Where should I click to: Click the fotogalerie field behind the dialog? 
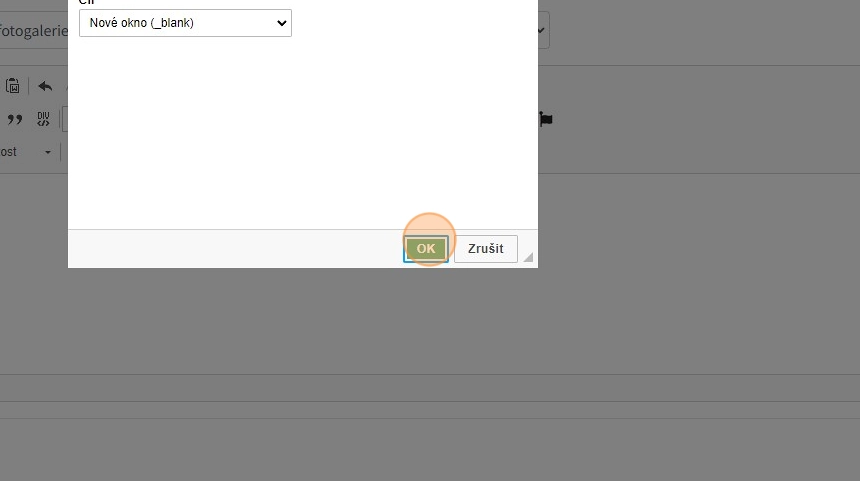(33, 31)
